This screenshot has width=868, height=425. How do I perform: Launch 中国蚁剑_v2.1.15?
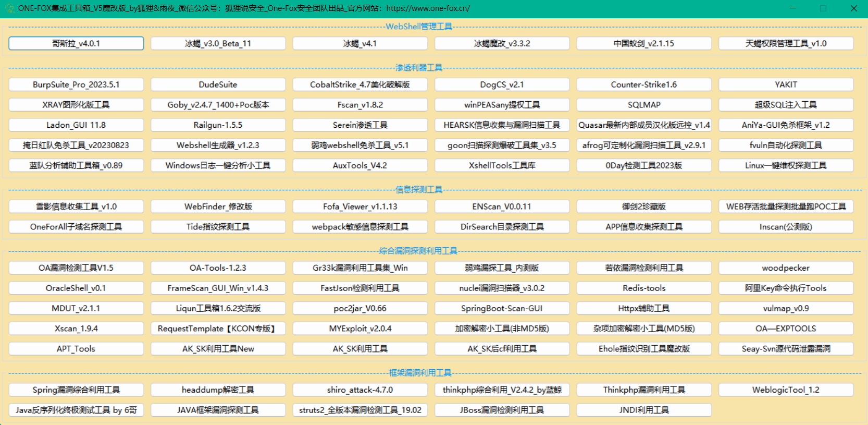644,43
